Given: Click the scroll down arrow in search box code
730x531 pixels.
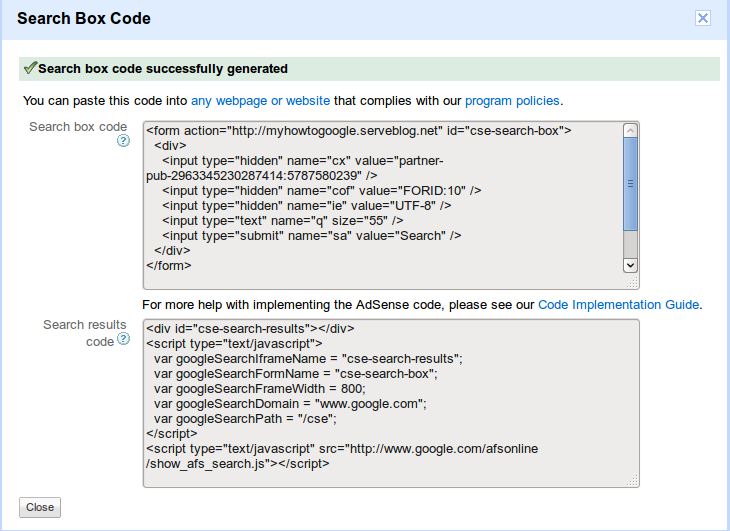Looking at the screenshot, I should coord(630,265).
